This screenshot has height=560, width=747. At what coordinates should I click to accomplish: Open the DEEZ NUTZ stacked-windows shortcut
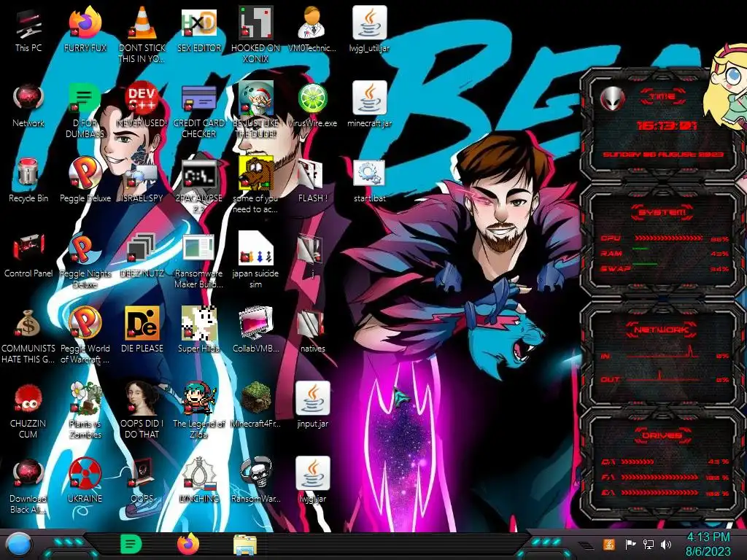click(142, 256)
